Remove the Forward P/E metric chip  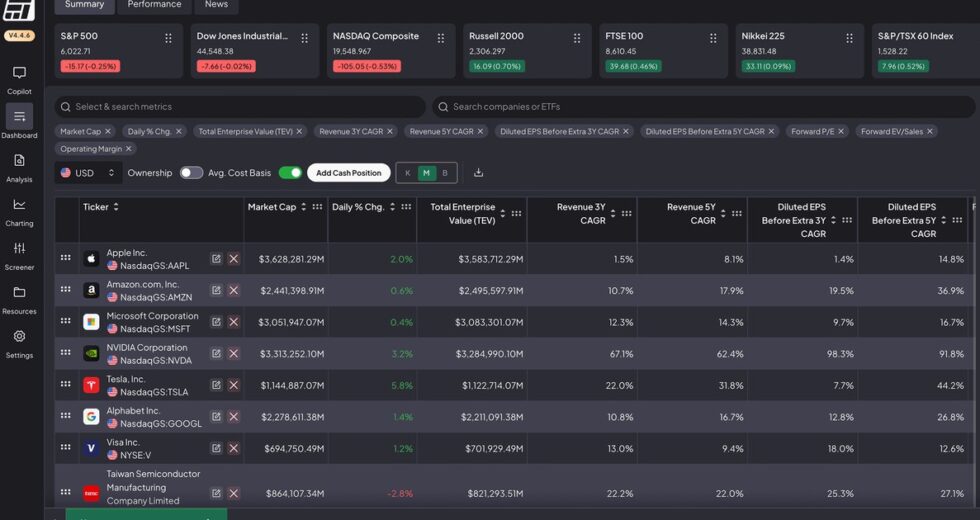click(841, 131)
